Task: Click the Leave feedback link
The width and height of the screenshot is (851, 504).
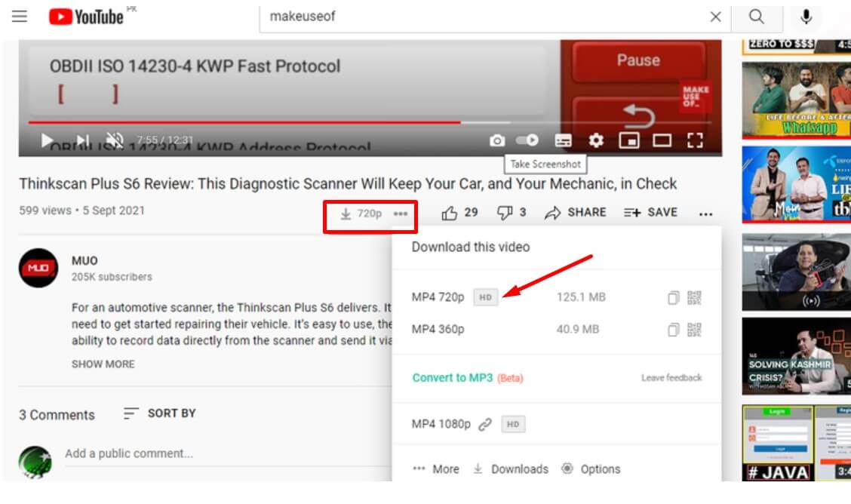Action: [x=671, y=377]
